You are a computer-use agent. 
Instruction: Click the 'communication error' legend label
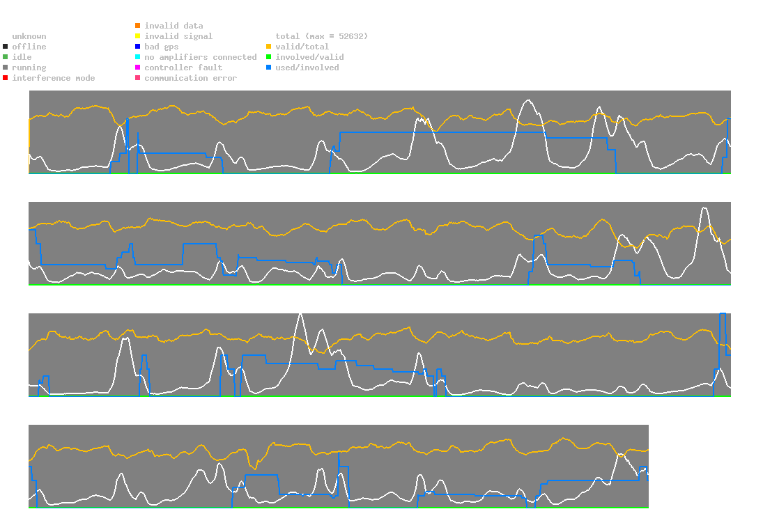pyautogui.click(x=191, y=78)
